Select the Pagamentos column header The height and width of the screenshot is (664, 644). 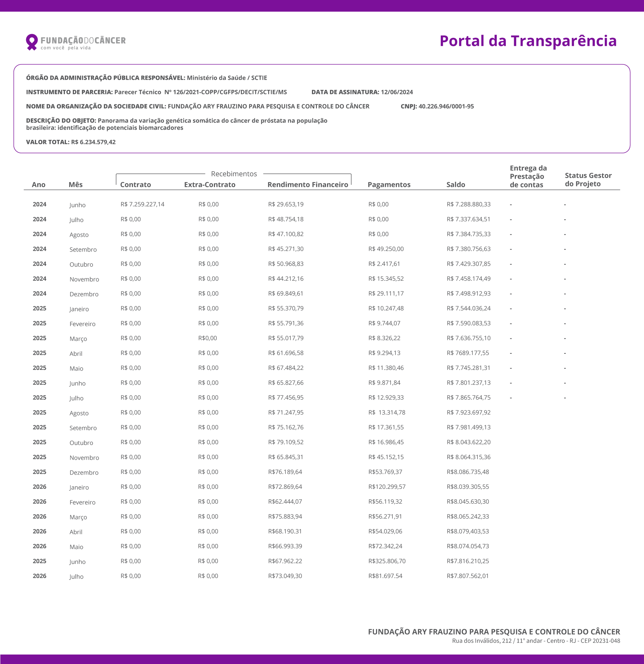(x=389, y=185)
